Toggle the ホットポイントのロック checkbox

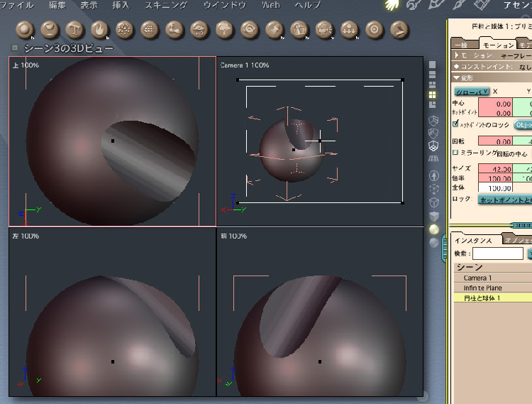tap(455, 124)
